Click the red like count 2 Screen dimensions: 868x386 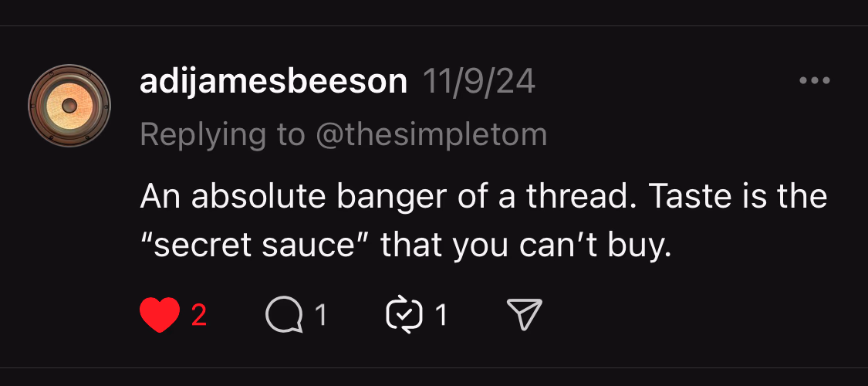click(199, 315)
